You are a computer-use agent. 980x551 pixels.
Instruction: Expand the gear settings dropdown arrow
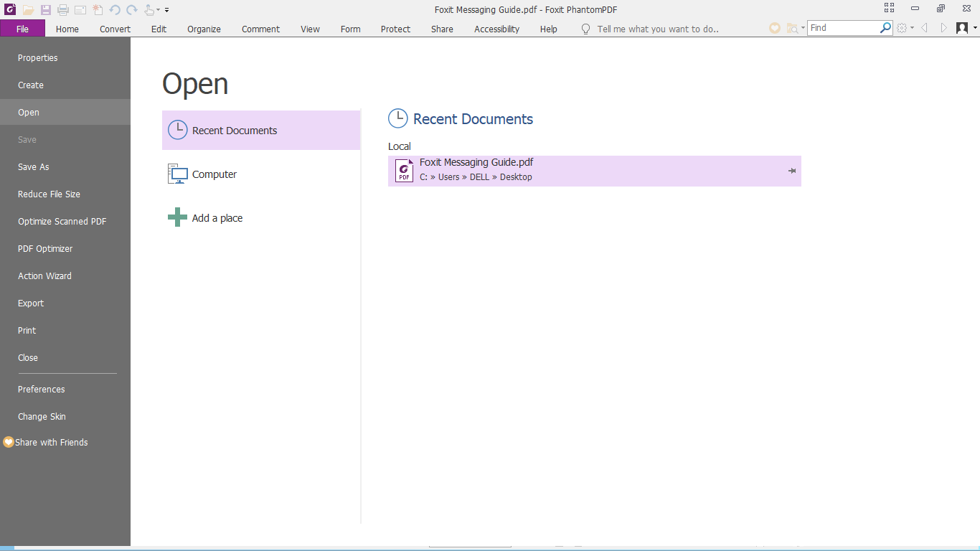(x=912, y=29)
